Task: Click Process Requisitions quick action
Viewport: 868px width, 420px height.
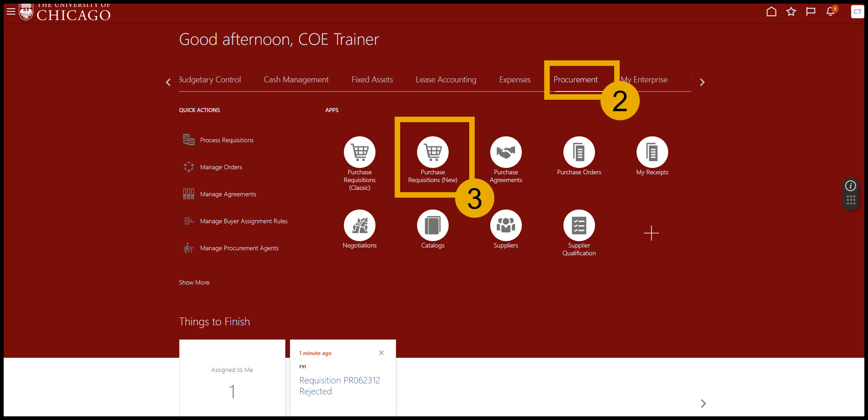Action: 226,140
